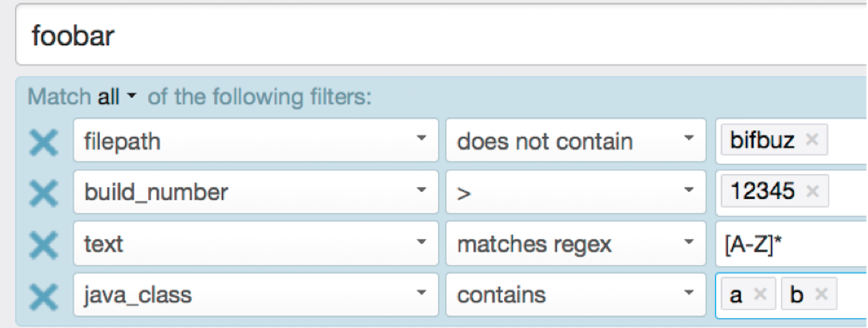Open the Match all dropdown
This screenshot has width=868, height=328.
coord(118,97)
